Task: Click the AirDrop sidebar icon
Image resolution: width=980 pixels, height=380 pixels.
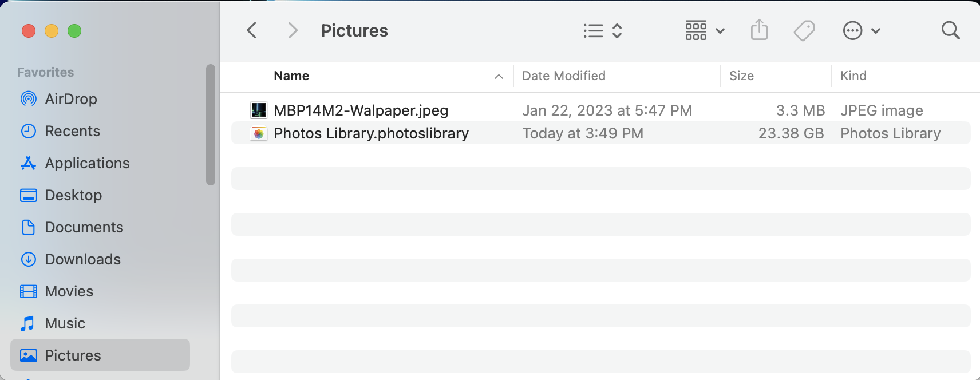Action: (28, 99)
